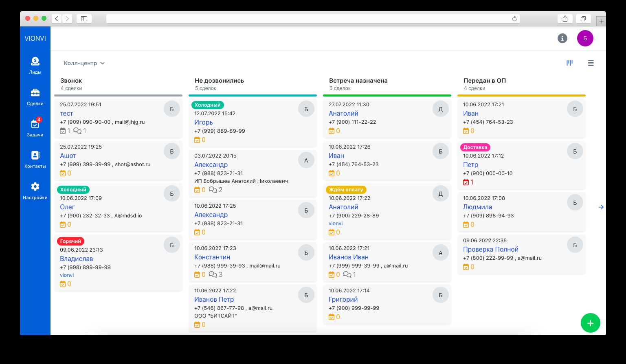Click the info icon in header
Image resolution: width=626 pixels, height=364 pixels.
(562, 38)
